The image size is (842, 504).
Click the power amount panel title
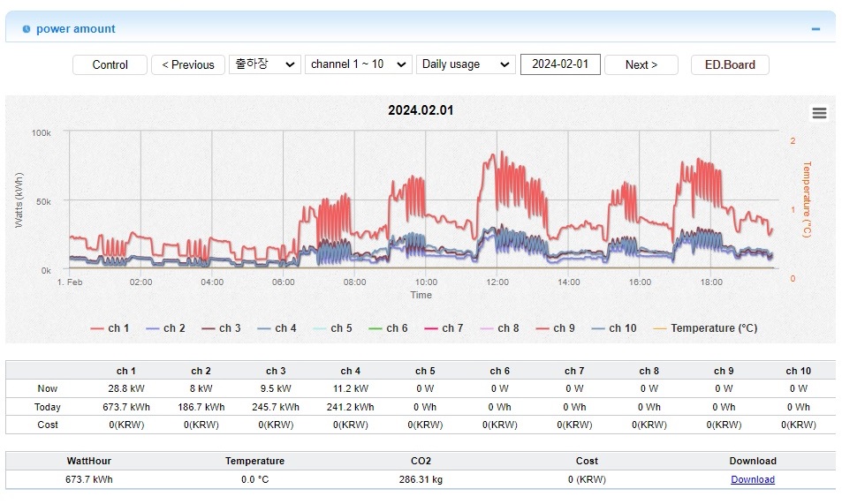pyautogui.click(x=76, y=29)
